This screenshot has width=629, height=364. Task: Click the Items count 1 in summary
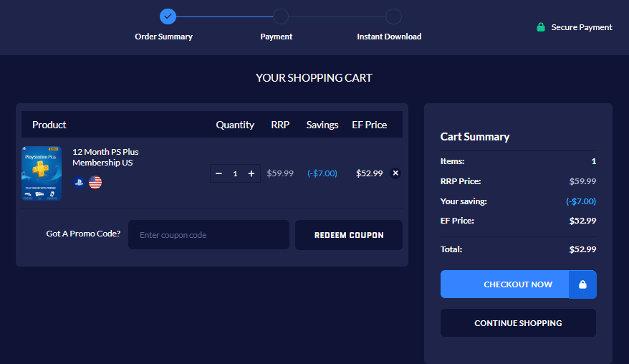594,161
